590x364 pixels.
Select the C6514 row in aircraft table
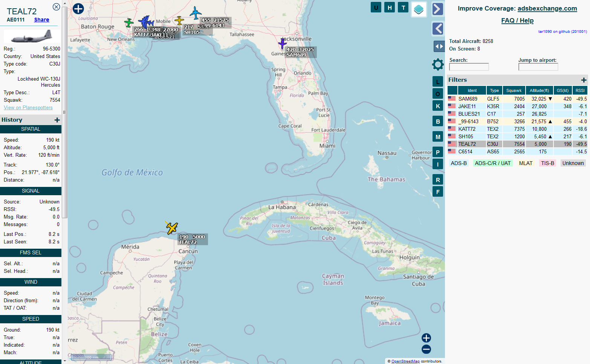point(517,151)
